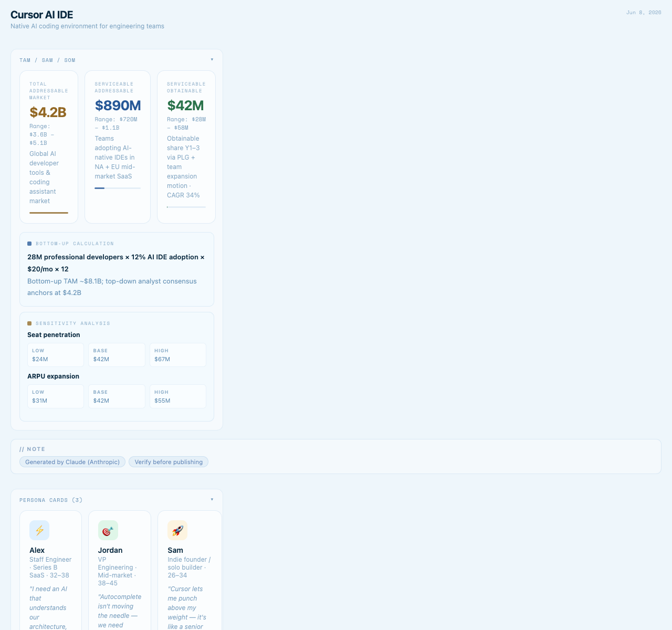
Task: Click Jordan's target avatar icon
Action: (x=108, y=530)
